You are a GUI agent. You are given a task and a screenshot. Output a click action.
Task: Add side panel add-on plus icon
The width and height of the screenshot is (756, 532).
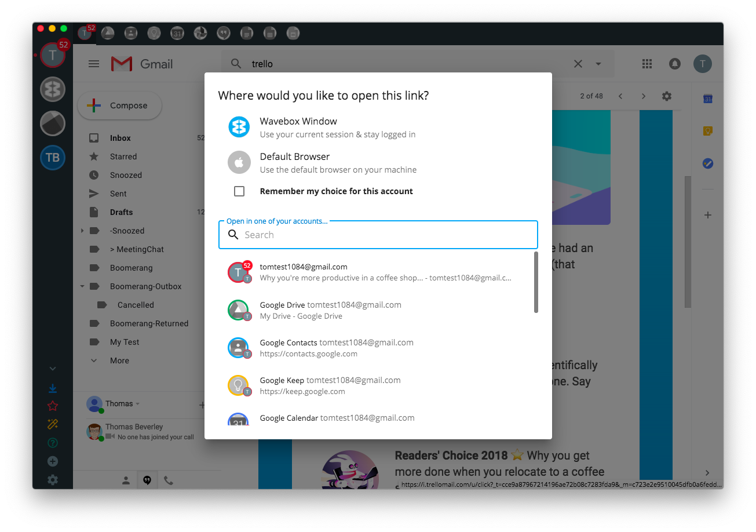(x=707, y=215)
